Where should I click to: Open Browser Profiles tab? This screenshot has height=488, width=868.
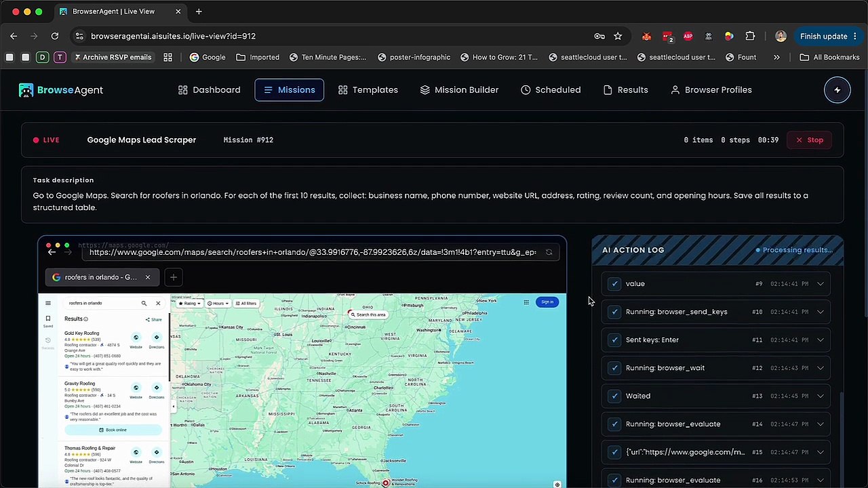[x=711, y=90]
